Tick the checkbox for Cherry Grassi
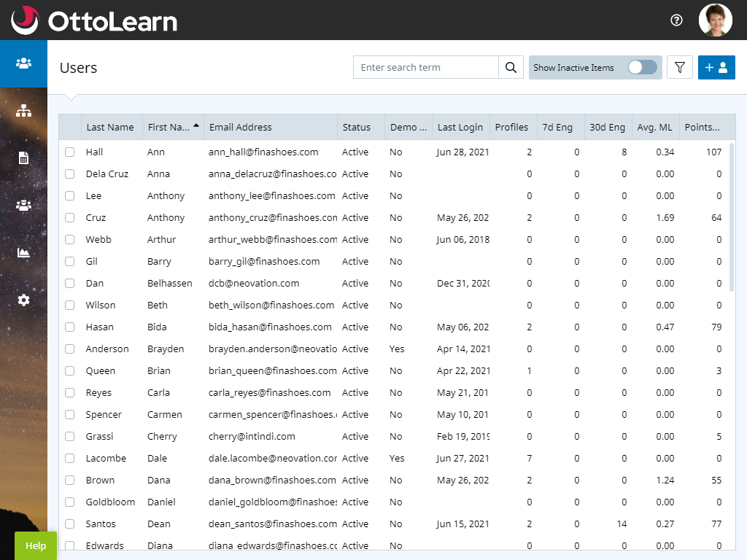747x560 pixels. tap(69, 437)
